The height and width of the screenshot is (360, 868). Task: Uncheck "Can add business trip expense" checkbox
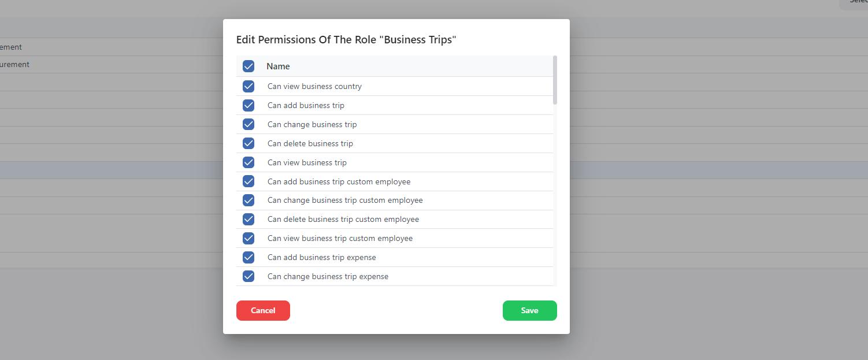248,257
